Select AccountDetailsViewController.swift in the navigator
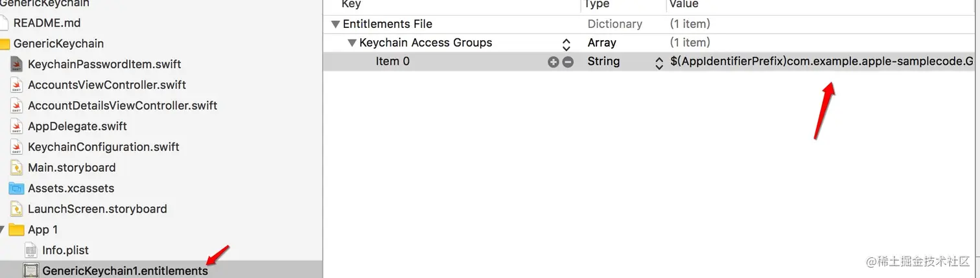 pos(122,106)
